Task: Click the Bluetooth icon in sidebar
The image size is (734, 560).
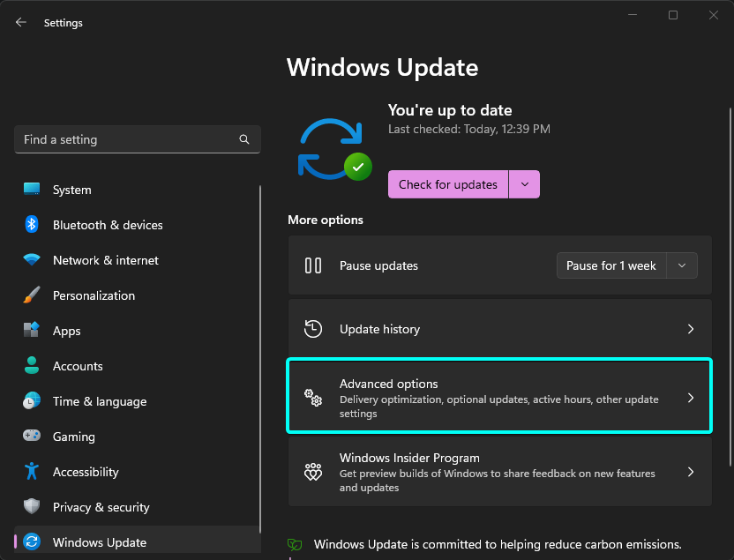Action: pyautogui.click(x=32, y=225)
